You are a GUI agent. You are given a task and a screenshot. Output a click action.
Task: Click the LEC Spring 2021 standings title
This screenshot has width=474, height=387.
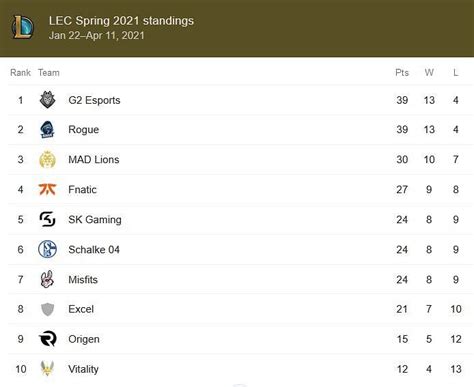[x=121, y=21]
